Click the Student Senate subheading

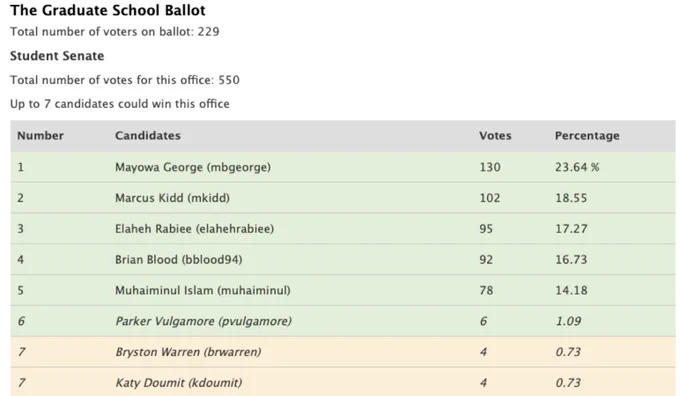57,56
